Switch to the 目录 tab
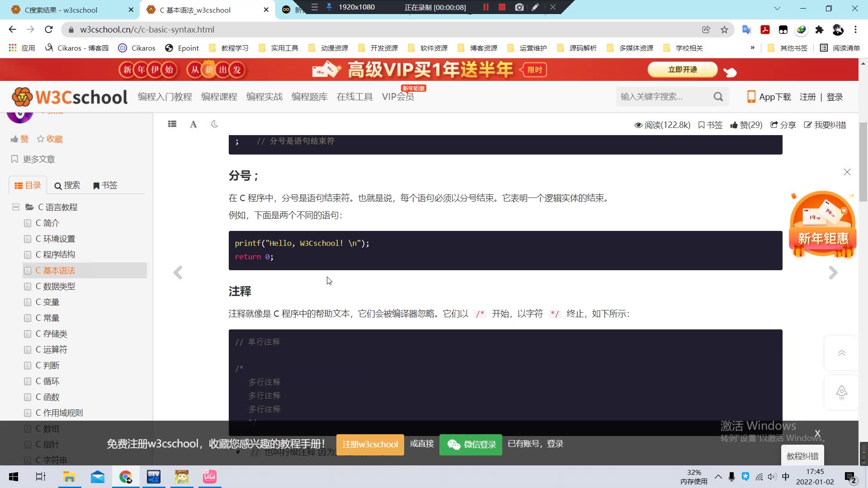The height and width of the screenshot is (488, 868). pyautogui.click(x=28, y=185)
